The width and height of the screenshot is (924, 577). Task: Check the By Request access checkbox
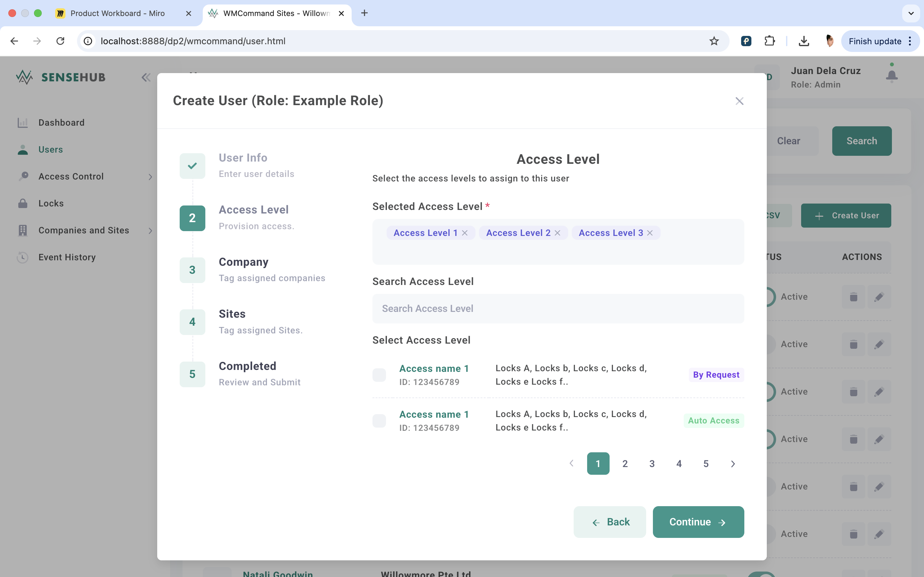click(x=379, y=375)
